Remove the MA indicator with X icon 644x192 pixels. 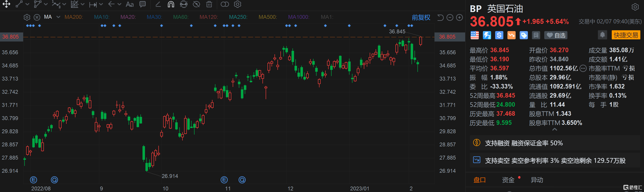click(x=37, y=17)
